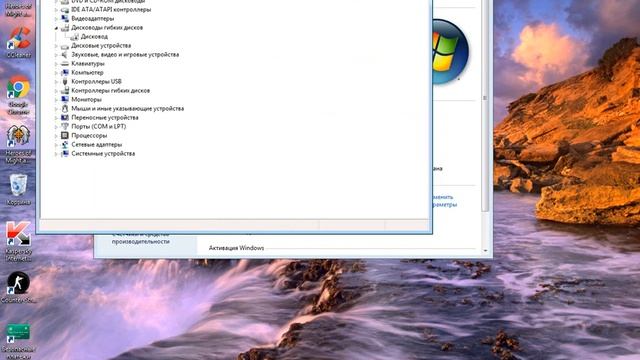Expand the Компьютер node arrow

(x=56, y=73)
